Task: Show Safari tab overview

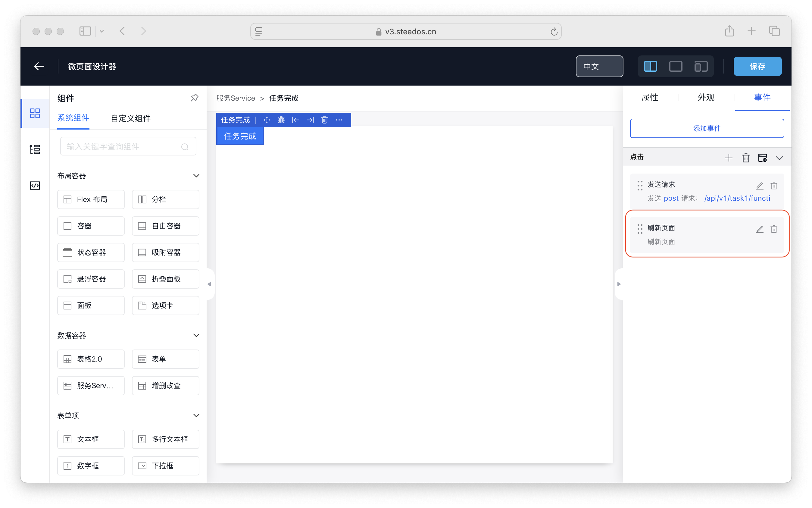Action: [x=774, y=31]
